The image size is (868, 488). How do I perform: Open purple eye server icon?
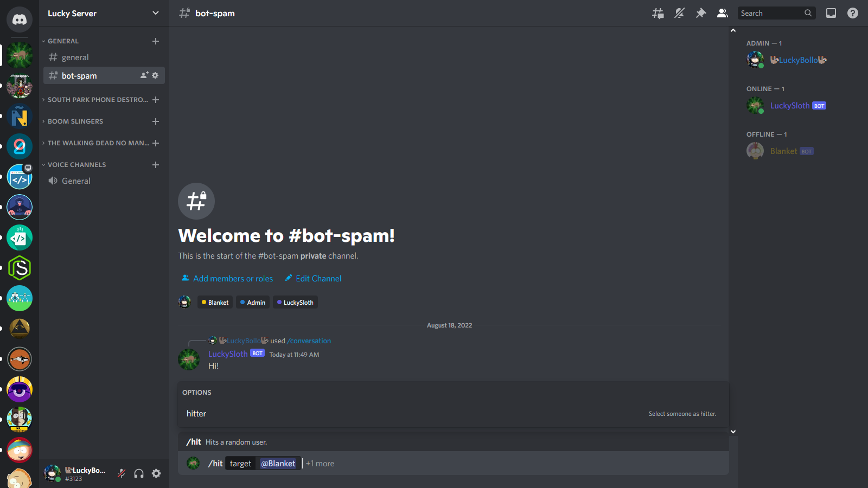click(x=20, y=389)
